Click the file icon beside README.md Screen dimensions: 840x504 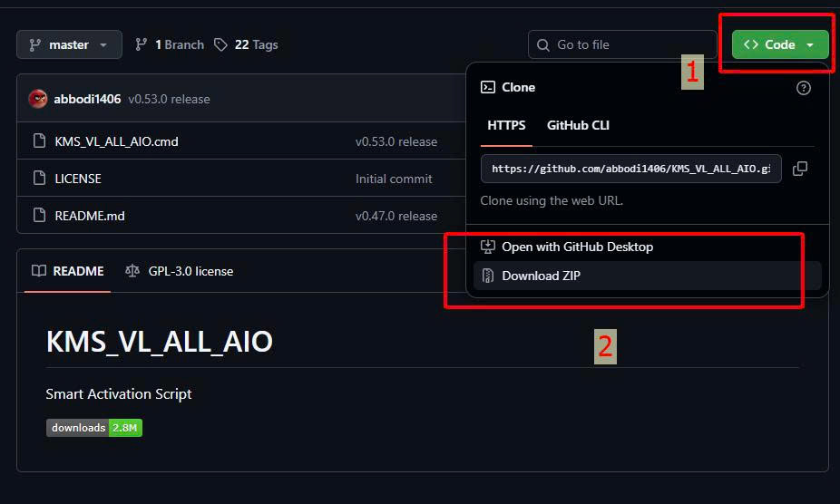(39, 216)
